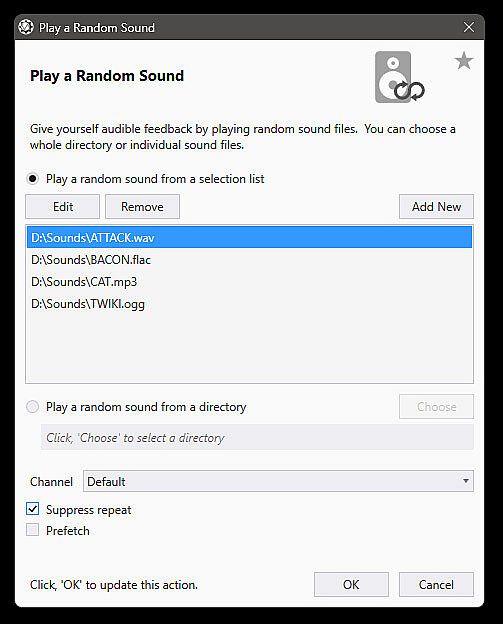The height and width of the screenshot is (624, 503).
Task: Select D:\Sounds\CAT.mp3 in the list
Action: [250, 282]
